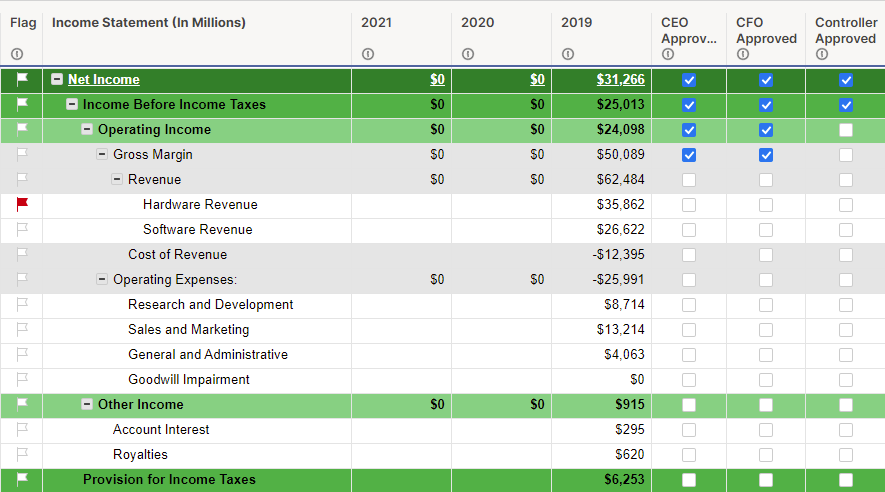Collapse the Income Before Income Taxes row
Image resolution: width=885 pixels, height=492 pixels.
72,104
